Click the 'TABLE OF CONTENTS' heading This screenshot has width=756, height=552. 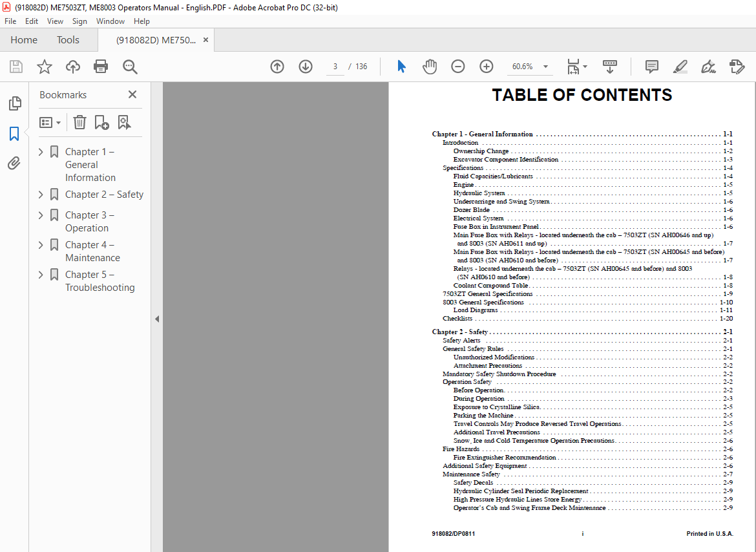click(x=582, y=95)
